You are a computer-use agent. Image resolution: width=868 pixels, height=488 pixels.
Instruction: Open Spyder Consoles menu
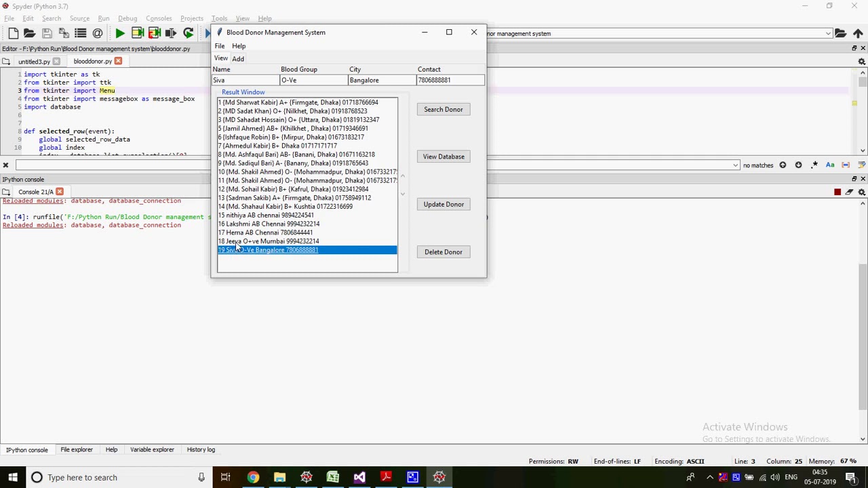coord(159,18)
